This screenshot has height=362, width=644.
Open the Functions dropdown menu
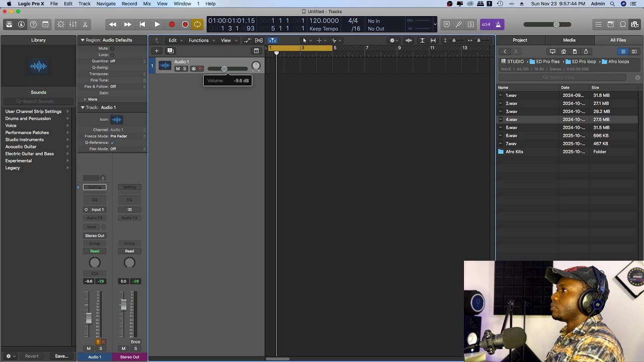(x=201, y=40)
